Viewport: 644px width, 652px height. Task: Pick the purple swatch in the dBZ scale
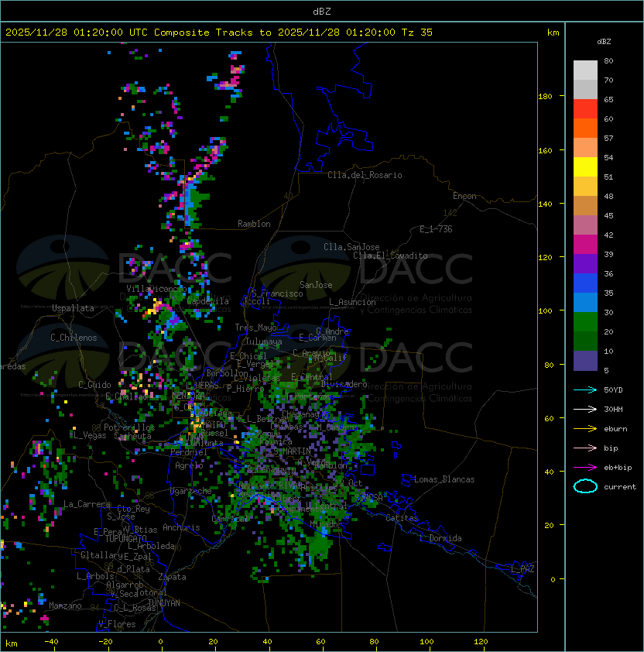tap(585, 263)
